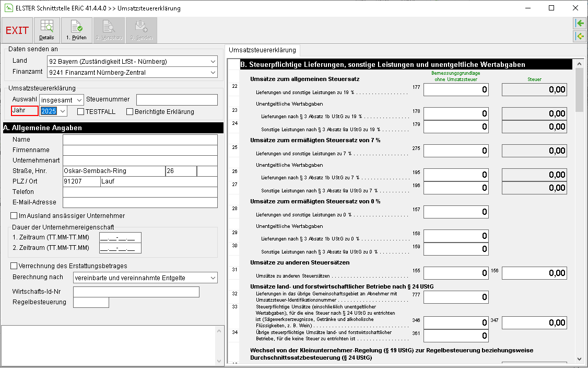Click the ELSTER app icon in title bar
The image size is (588, 368).
[x=8, y=8]
